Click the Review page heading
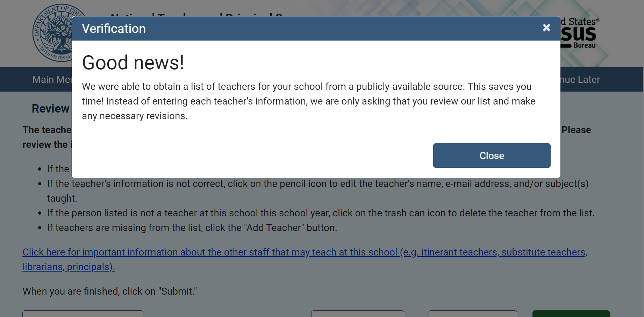 click(51, 109)
